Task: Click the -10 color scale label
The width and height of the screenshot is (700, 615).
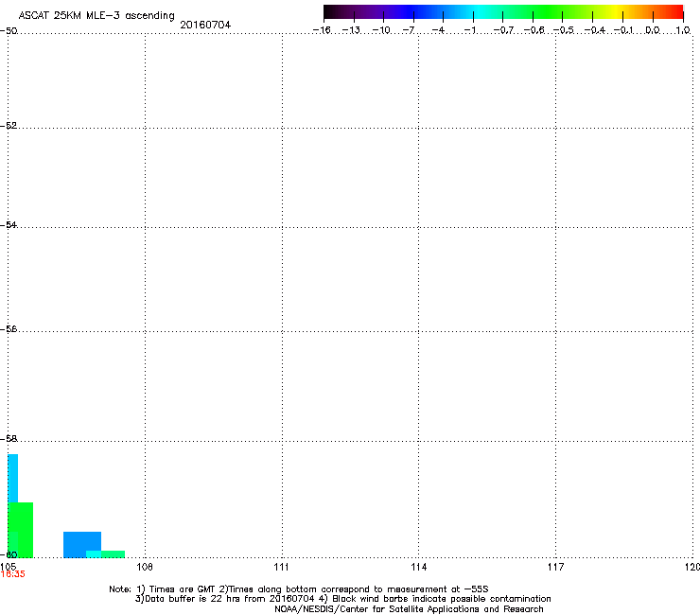Action: (x=381, y=30)
